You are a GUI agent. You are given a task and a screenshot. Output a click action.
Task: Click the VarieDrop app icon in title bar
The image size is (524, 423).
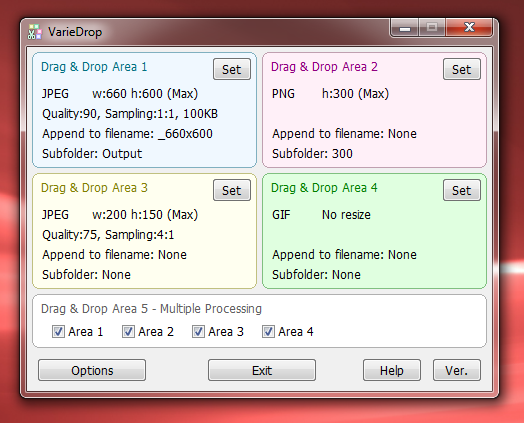[x=34, y=32]
